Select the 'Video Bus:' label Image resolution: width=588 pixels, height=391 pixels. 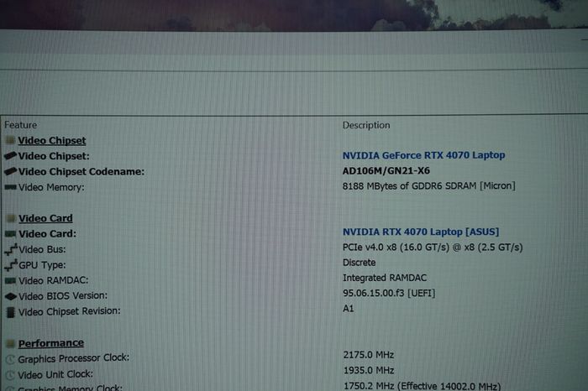pyautogui.click(x=42, y=249)
